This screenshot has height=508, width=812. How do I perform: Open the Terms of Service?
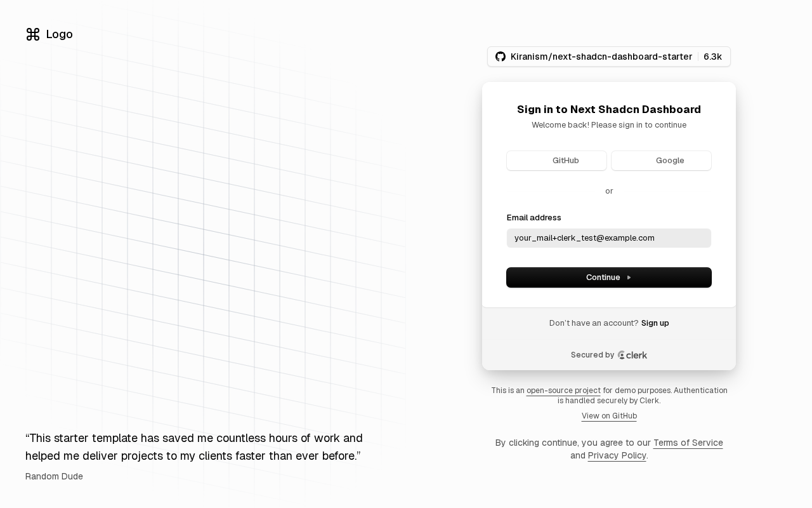[x=688, y=443]
